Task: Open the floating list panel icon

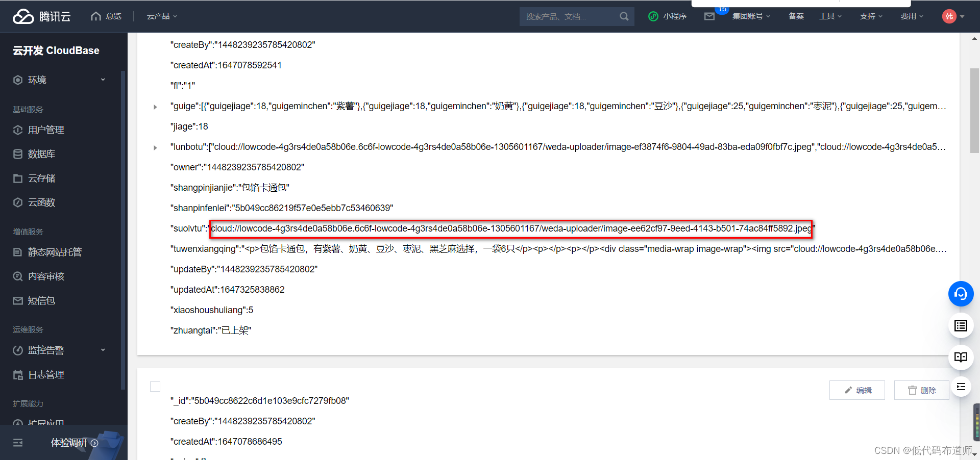Action: (961, 326)
